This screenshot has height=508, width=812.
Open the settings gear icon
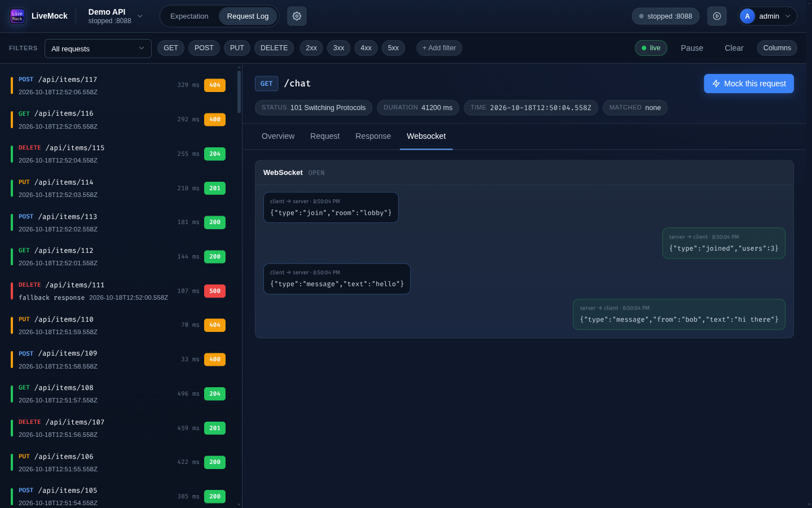point(297,16)
